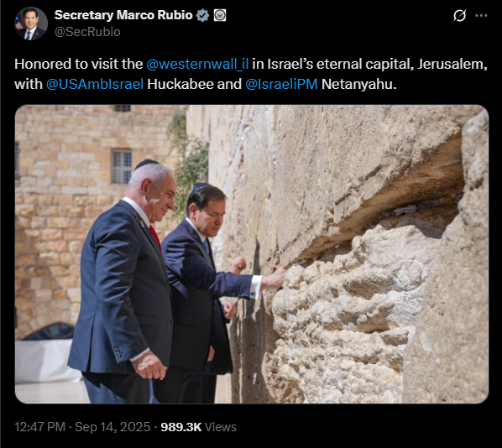Click the 'Honored to visit the' text
This screenshot has width=502, height=448.
tap(78, 64)
